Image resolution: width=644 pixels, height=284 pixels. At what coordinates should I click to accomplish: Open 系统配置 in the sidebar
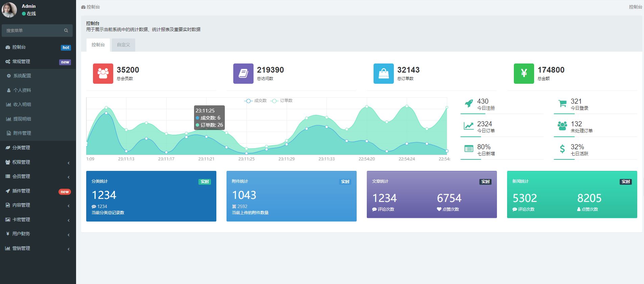(x=22, y=76)
